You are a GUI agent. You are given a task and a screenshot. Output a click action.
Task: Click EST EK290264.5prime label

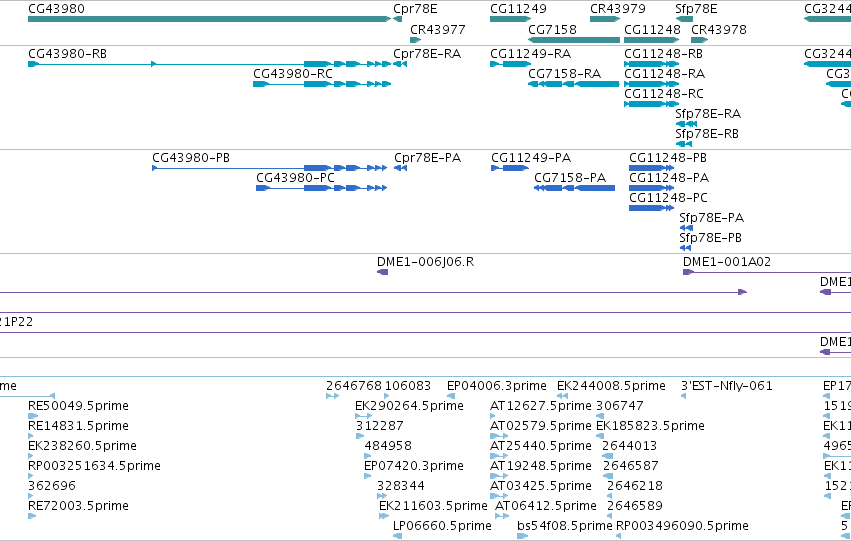pos(409,406)
